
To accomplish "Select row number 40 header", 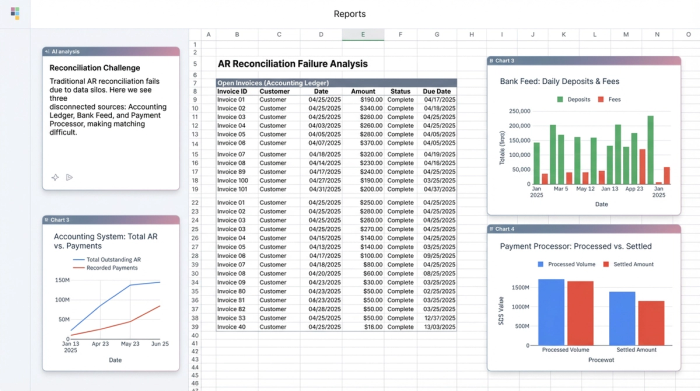I will tap(195, 335).
